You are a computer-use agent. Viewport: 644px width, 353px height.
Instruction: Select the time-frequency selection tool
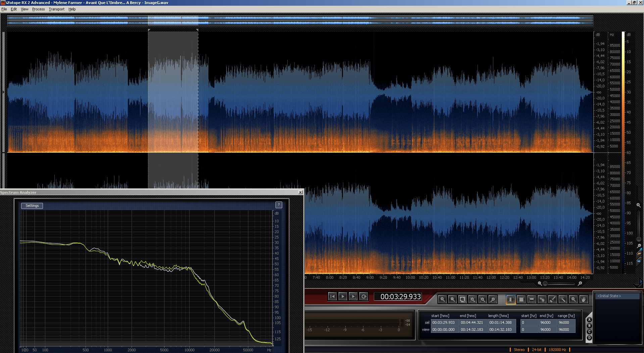[521, 299]
